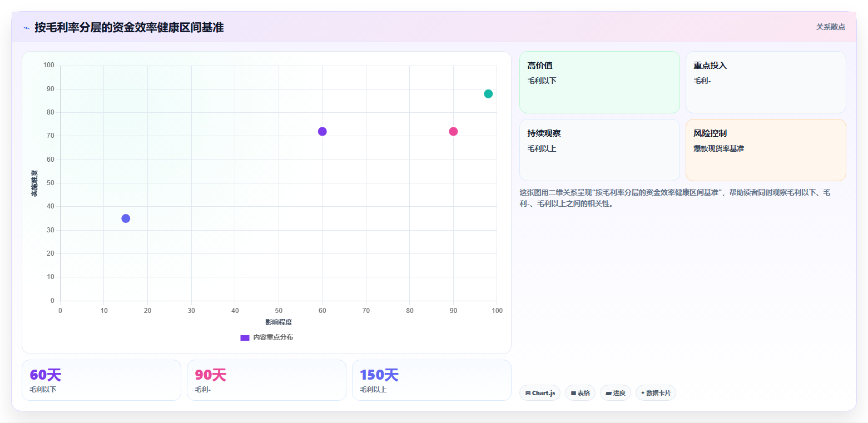
Task: Click the 实施难度 y-axis label
Action: click(x=34, y=183)
